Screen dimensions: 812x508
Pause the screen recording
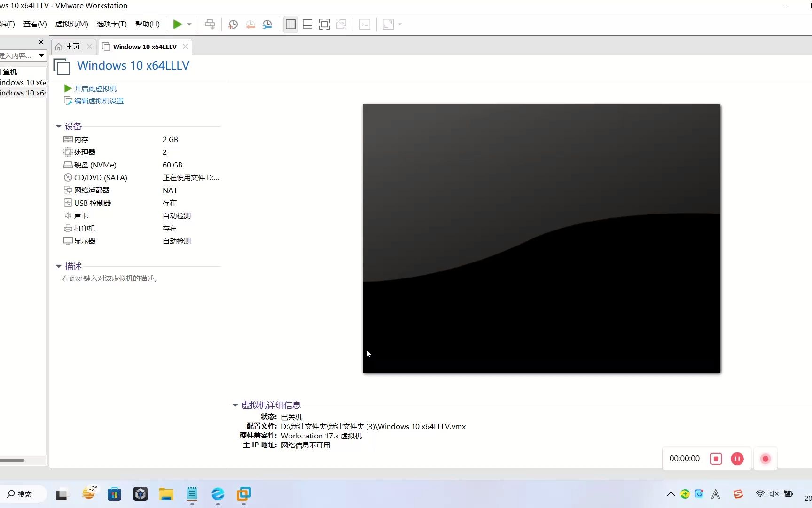pyautogui.click(x=737, y=459)
